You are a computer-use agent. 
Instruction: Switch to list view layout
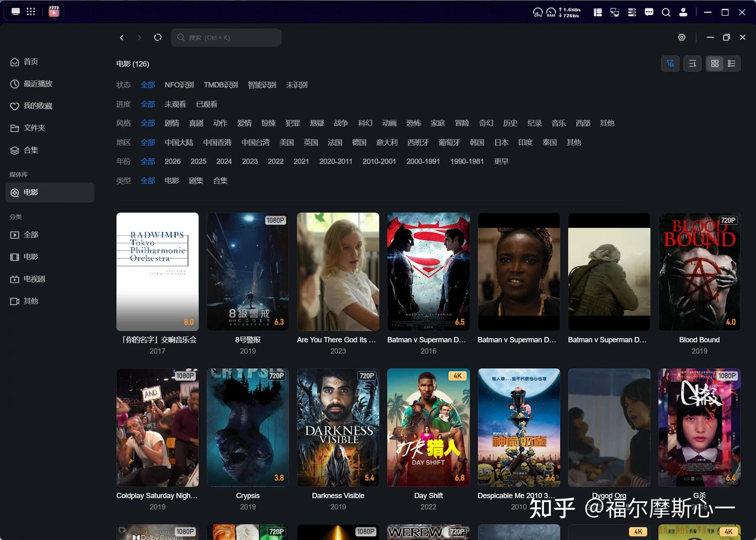coord(731,63)
